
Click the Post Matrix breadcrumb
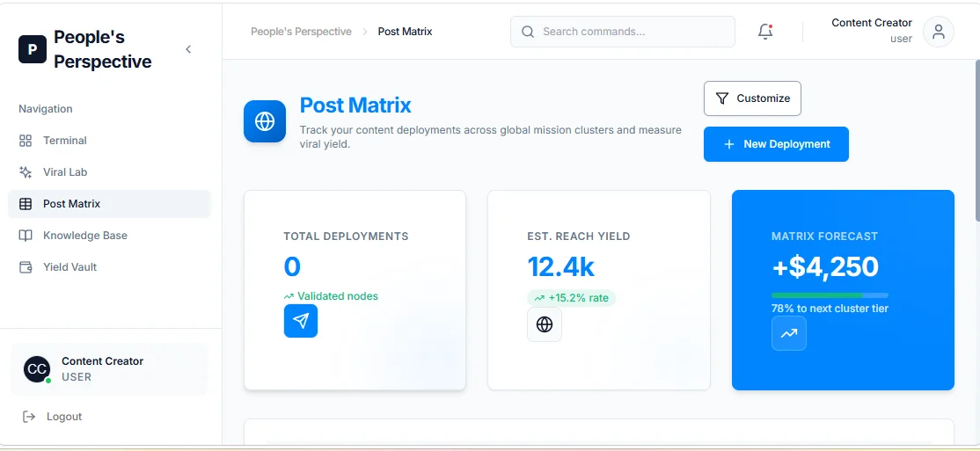click(x=405, y=32)
